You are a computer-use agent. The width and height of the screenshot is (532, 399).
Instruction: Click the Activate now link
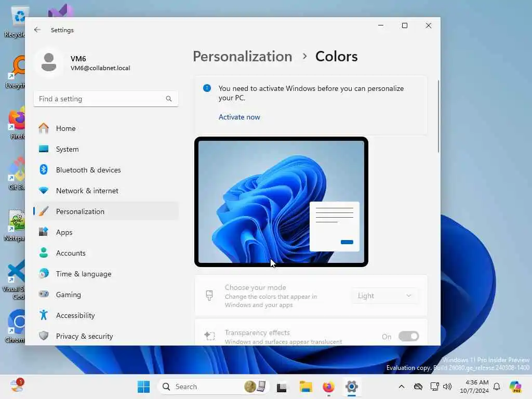point(239,117)
